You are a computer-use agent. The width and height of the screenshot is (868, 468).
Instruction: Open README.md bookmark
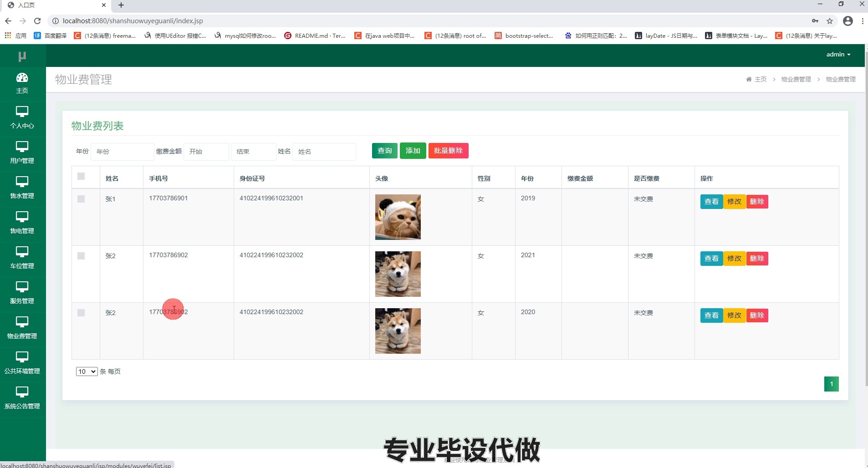pos(315,36)
